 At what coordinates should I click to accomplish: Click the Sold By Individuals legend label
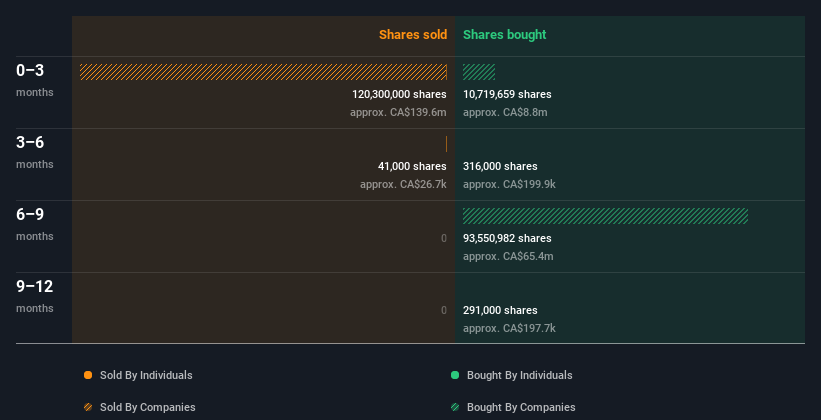146,375
